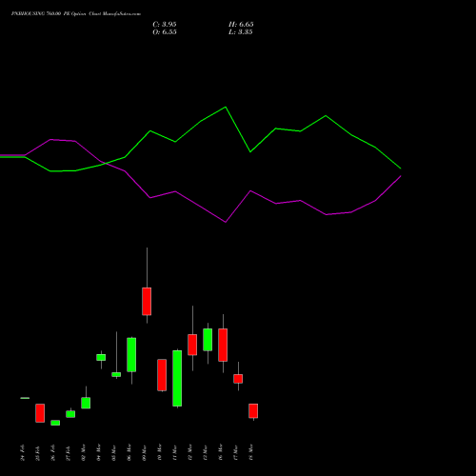476x476 pixels.
Task: Click the low value L: 3.35
Action: (241, 32)
